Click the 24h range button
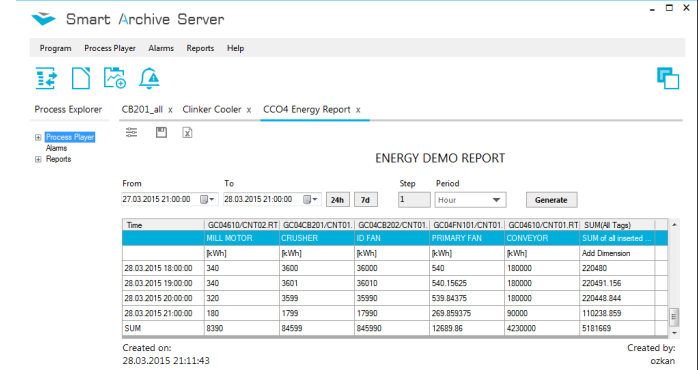The width and height of the screenshot is (698, 370). point(337,200)
